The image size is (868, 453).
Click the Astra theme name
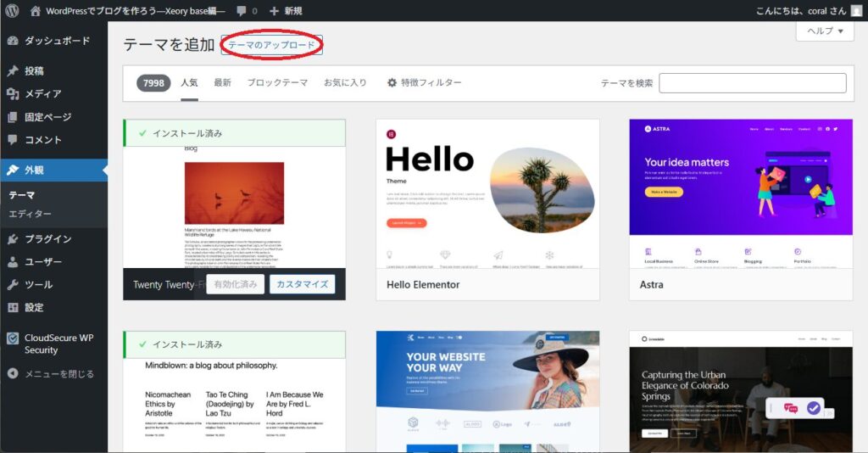[652, 285]
